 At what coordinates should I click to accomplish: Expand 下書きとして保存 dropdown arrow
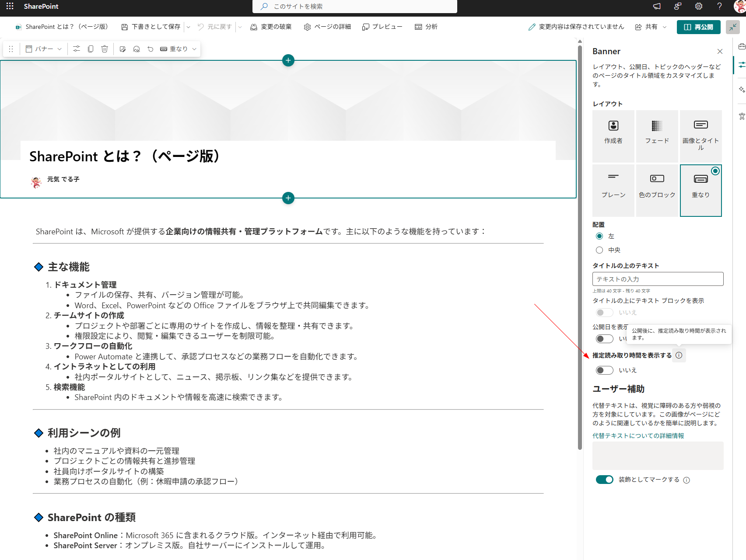[x=189, y=27]
